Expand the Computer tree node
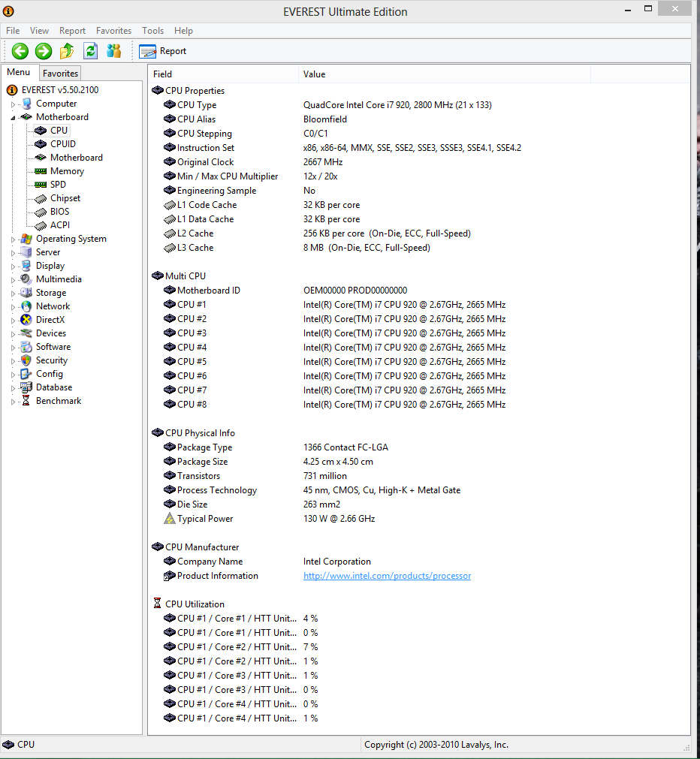Screen dimensions: 700x759 (x=13, y=104)
